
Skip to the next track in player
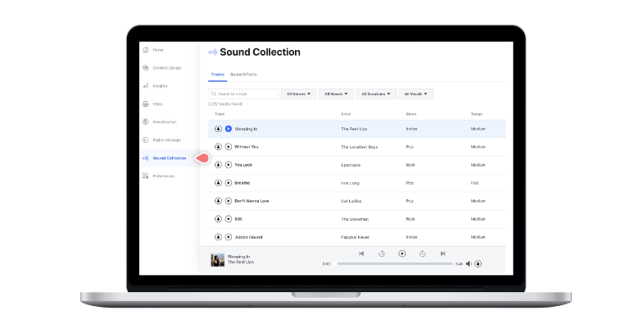pos(442,254)
